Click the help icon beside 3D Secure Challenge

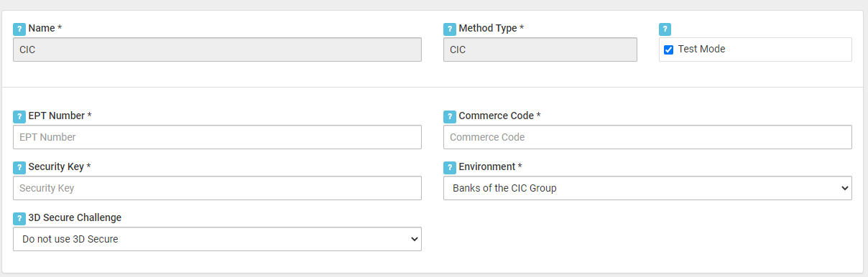(19, 219)
